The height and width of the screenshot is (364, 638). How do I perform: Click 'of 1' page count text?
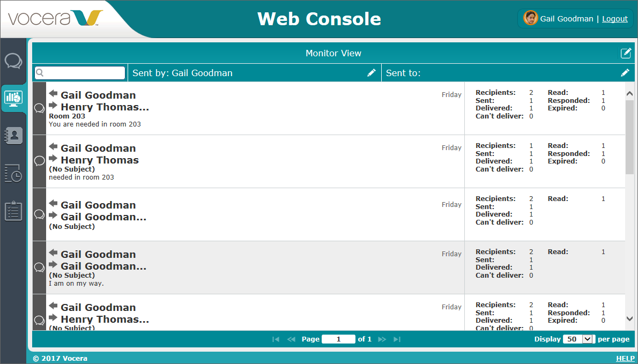(365, 339)
